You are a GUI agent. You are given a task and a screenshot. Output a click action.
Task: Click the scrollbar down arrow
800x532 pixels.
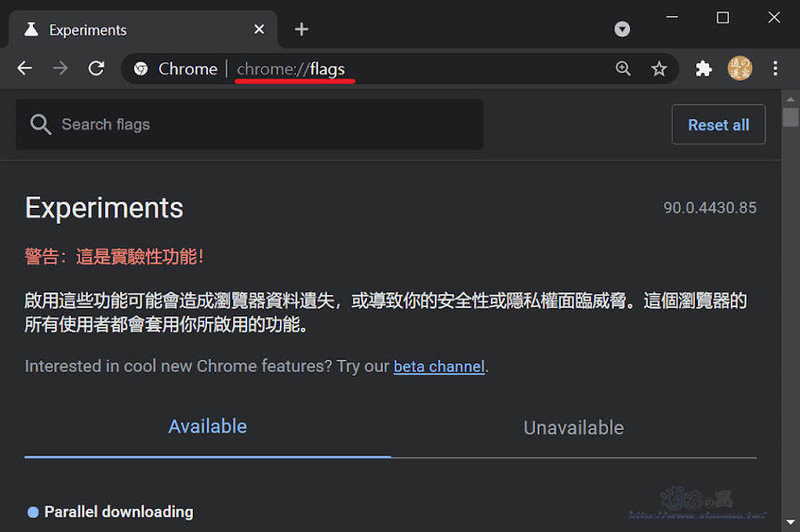(x=790, y=522)
